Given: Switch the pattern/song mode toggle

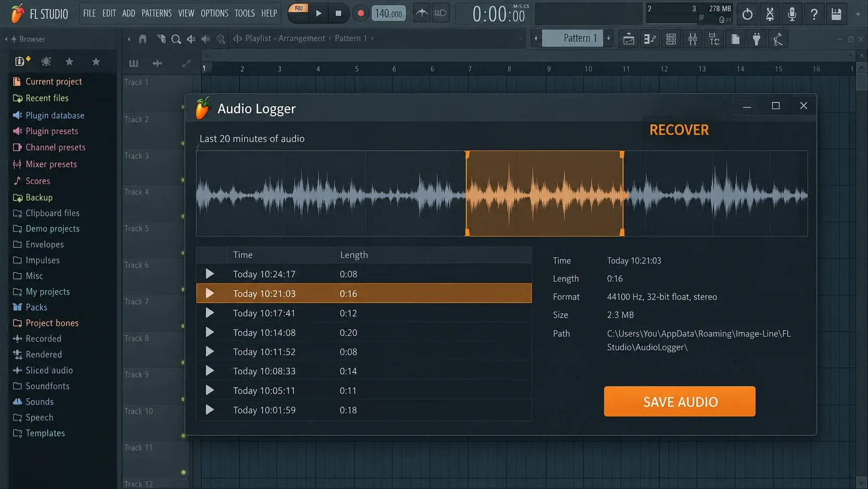Looking at the screenshot, I should pyautogui.click(x=299, y=13).
